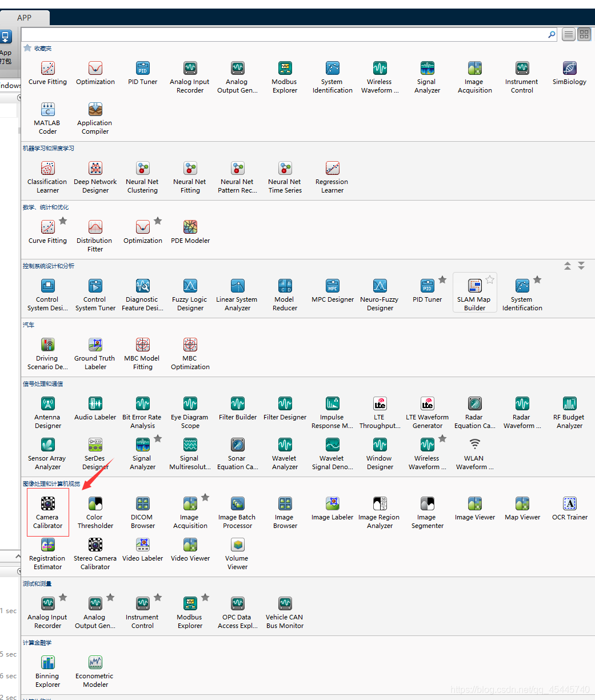Switch the apps gallery to icon grid view
The width and height of the screenshot is (595, 700).
point(584,34)
